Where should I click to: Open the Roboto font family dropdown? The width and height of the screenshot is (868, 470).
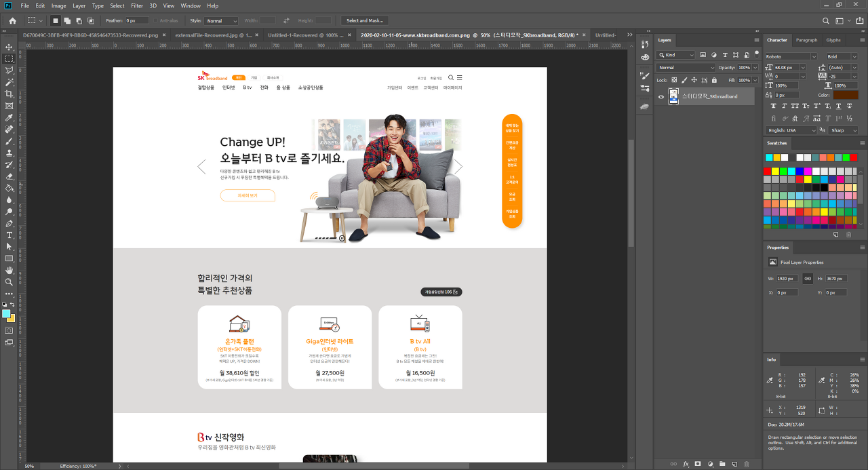tap(791, 57)
